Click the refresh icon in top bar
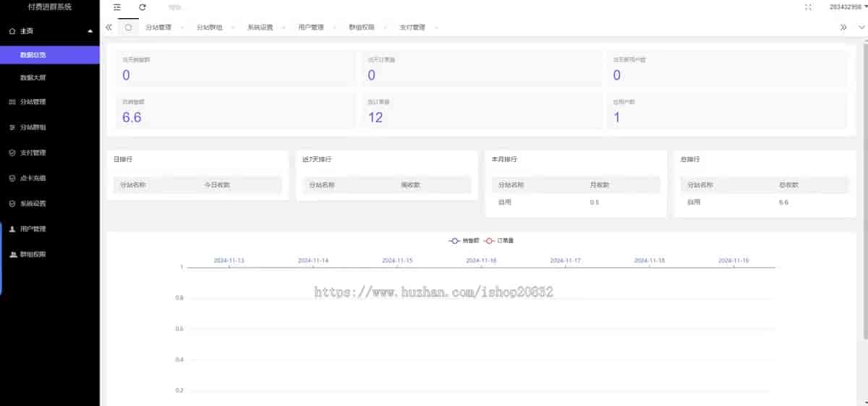Viewport: 868px width, 406px height. [142, 7]
